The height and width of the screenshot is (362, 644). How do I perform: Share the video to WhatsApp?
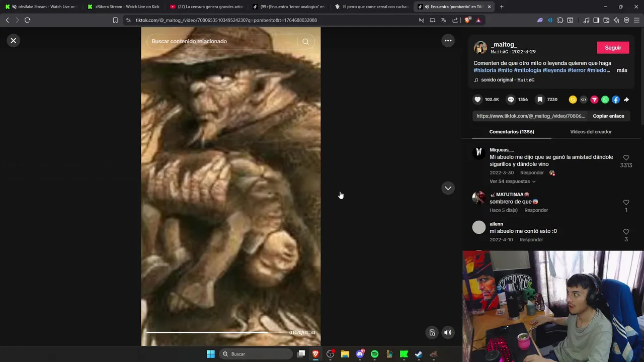point(605,100)
